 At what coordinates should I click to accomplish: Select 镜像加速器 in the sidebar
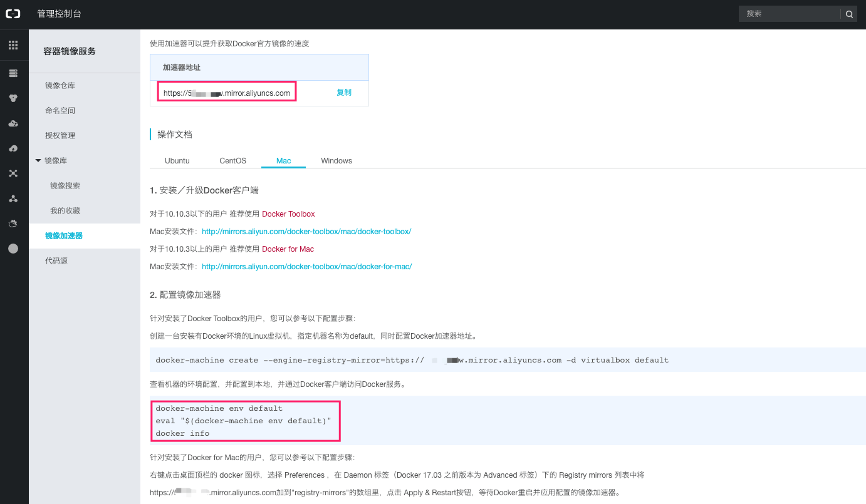[x=64, y=235]
